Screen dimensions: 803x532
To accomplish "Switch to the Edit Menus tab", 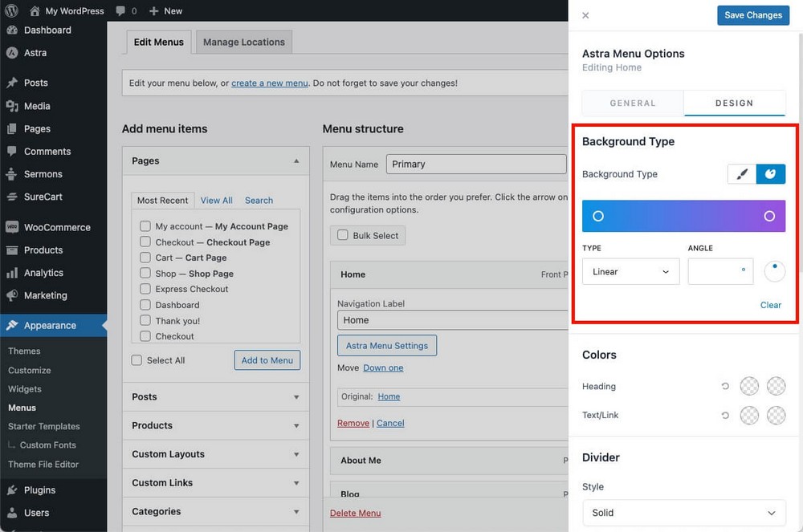I will 159,42.
